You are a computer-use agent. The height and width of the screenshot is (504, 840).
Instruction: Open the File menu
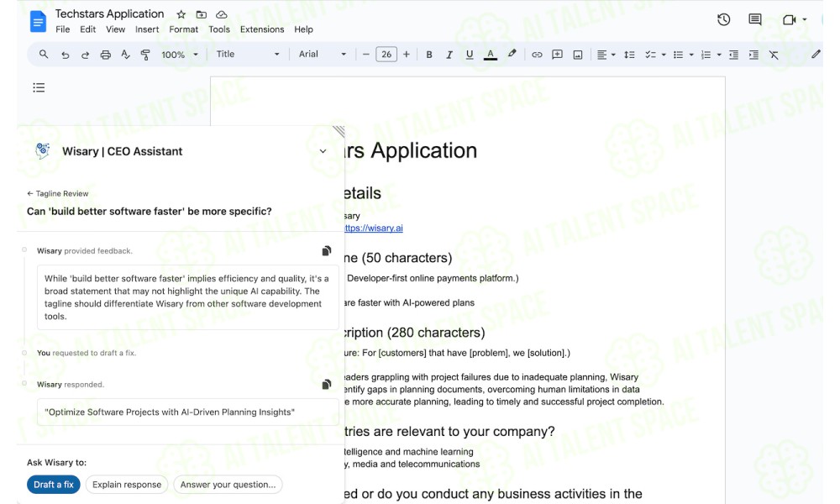tap(63, 29)
